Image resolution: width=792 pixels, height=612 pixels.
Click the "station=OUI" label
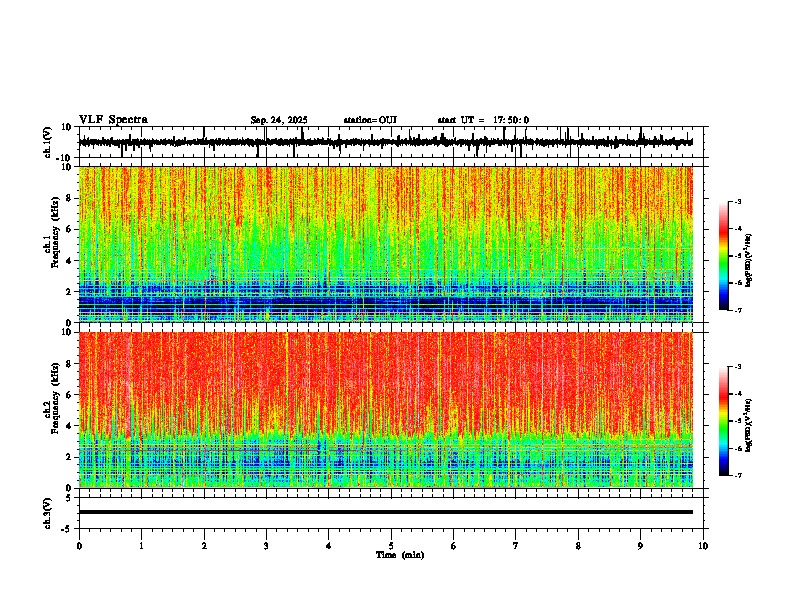pos(370,120)
